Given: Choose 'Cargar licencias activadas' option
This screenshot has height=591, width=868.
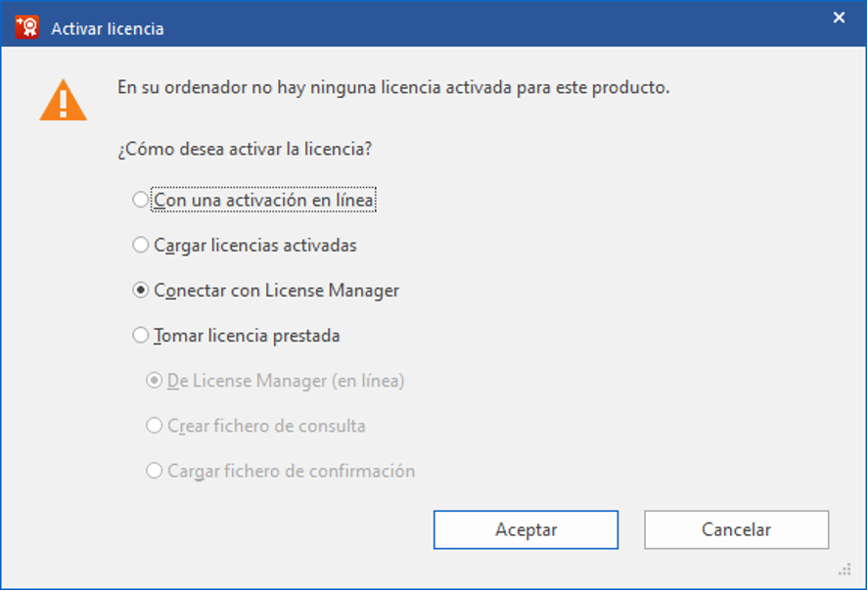Looking at the screenshot, I should click(x=140, y=245).
